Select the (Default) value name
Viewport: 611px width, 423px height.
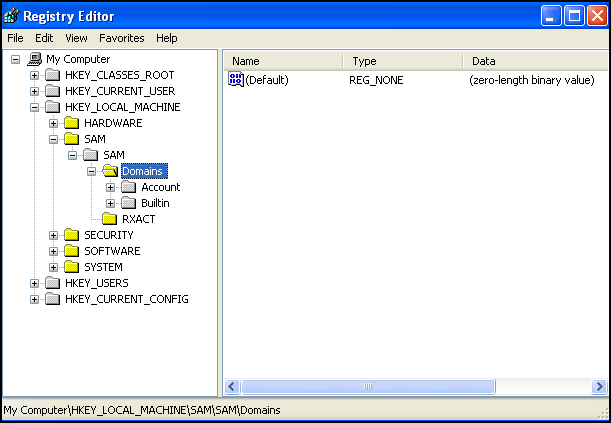click(267, 80)
